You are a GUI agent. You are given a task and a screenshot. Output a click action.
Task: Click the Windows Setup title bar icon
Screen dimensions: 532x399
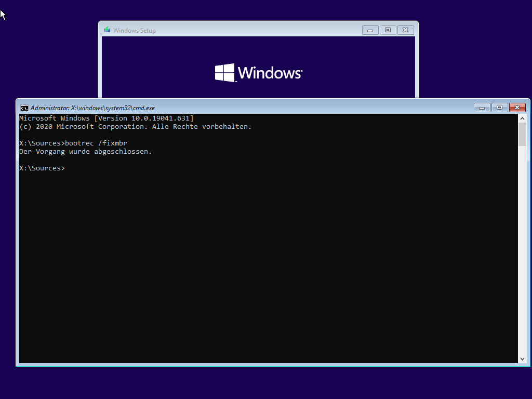(x=107, y=30)
